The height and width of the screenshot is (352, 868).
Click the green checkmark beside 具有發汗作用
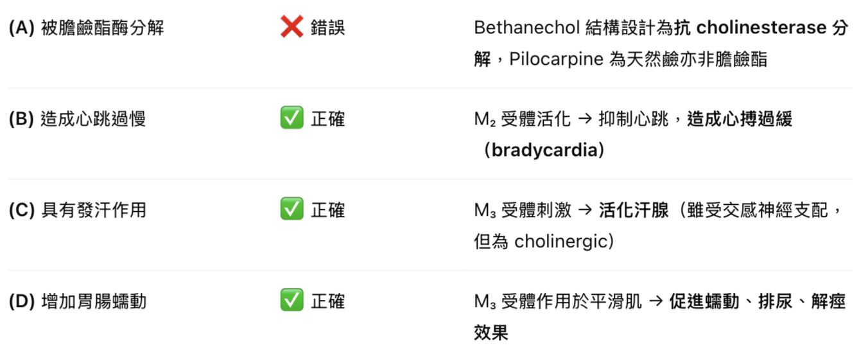pos(291,210)
